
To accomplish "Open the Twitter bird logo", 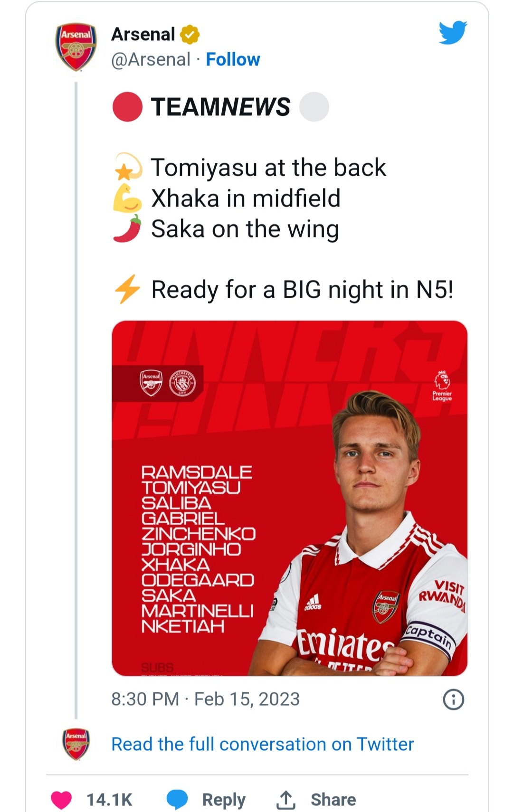I will tap(453, 33).
